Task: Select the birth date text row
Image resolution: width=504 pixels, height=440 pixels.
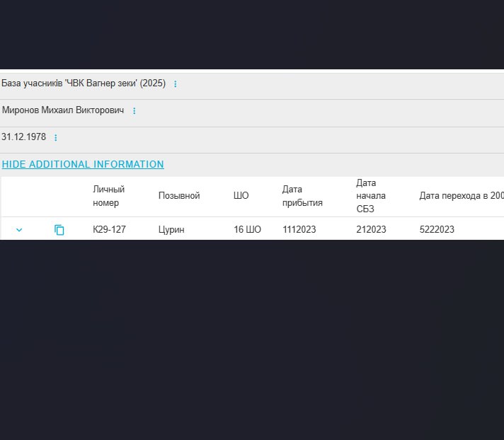Action: pyautogui.click(x=23, y=137)
